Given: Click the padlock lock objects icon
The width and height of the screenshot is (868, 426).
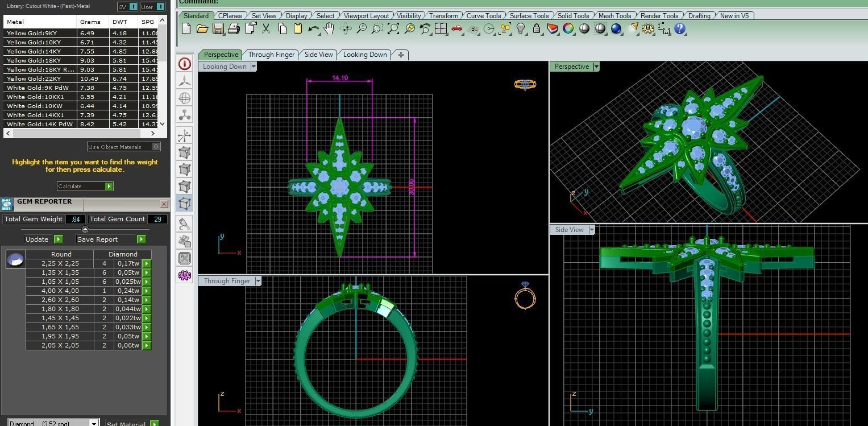Looking at the screenshot, I should (537, 28).
